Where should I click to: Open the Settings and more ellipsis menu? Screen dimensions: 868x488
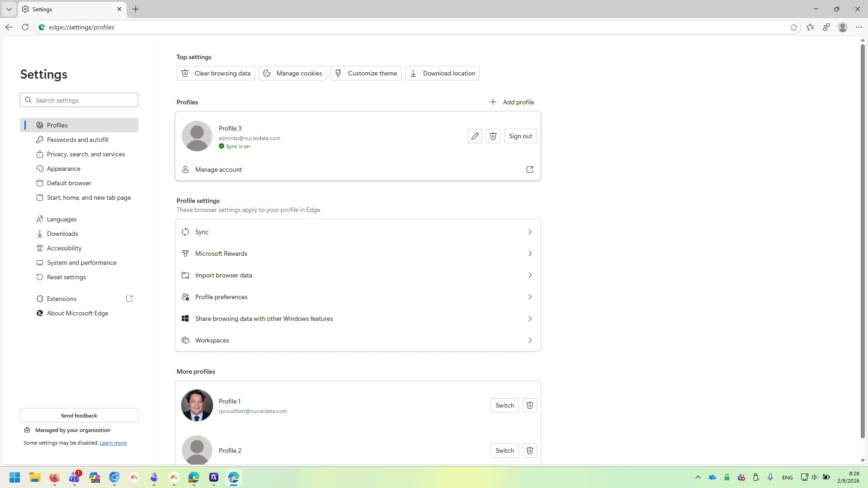[859, 27]
